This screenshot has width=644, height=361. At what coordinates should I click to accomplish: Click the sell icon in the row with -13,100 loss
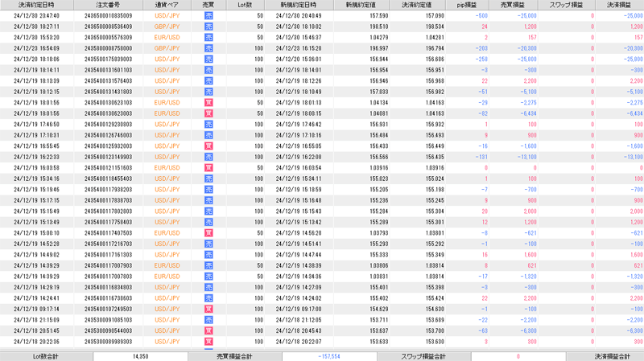(x=208, y=157)
